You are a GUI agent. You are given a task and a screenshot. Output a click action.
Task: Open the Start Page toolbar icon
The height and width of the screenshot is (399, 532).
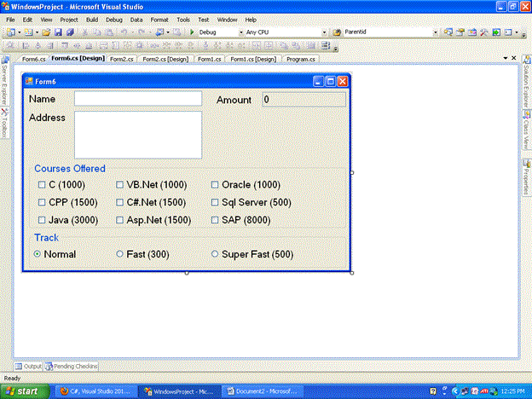[x=496, y=32]
